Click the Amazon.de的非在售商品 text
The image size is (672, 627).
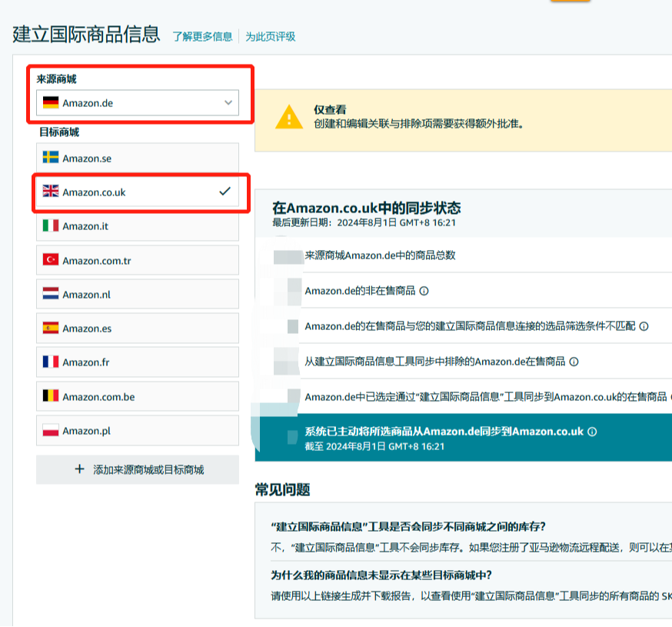click(360, 291)
